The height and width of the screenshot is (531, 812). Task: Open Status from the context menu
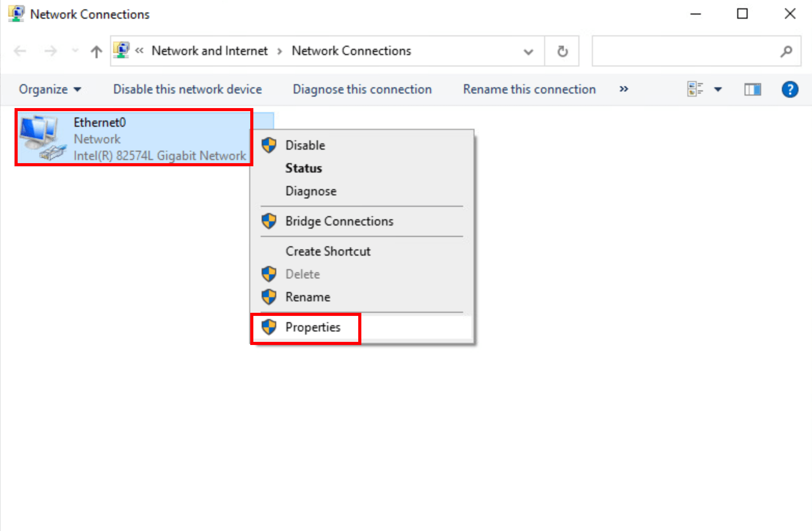click(304, 168)
